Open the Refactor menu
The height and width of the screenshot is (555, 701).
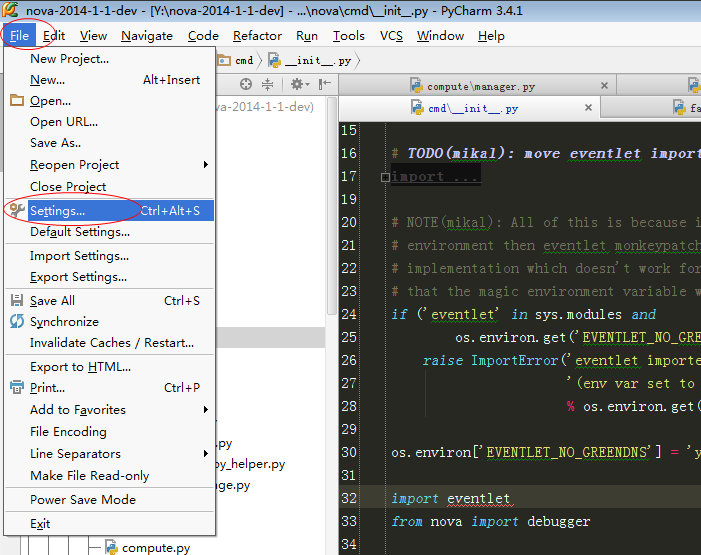(257, 36)
